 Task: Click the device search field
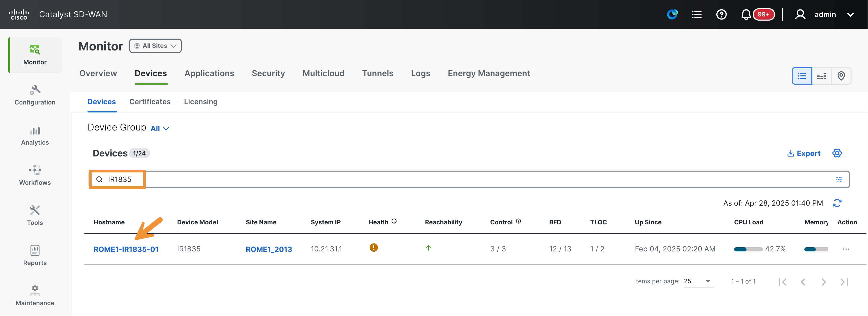point(469,179)
